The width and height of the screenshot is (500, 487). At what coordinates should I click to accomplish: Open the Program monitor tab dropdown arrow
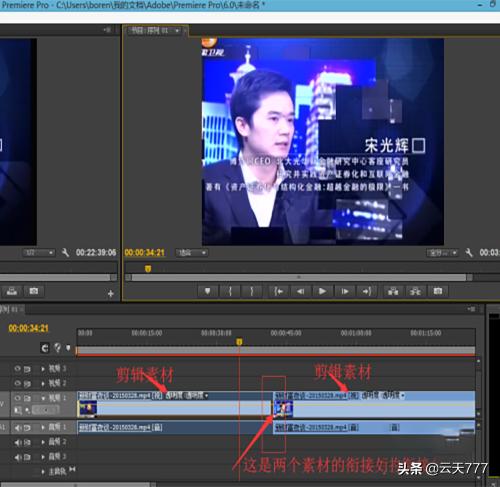tap(177, 31)
